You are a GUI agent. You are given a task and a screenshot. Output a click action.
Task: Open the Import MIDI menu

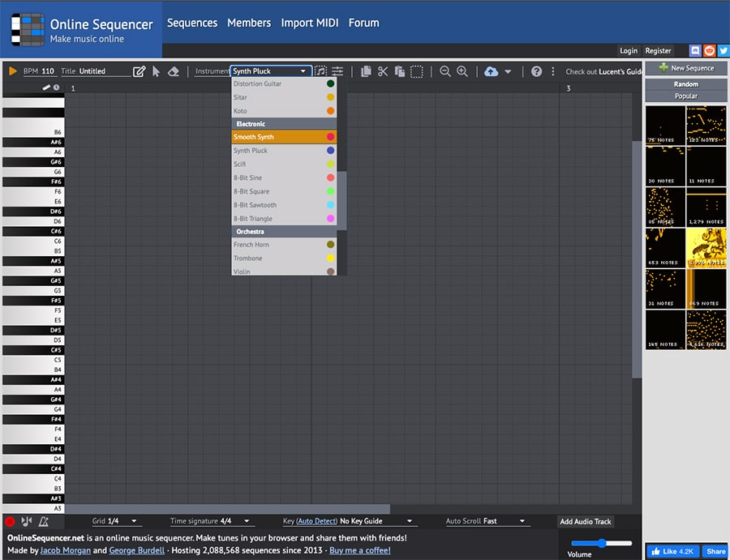coord(310,23)
